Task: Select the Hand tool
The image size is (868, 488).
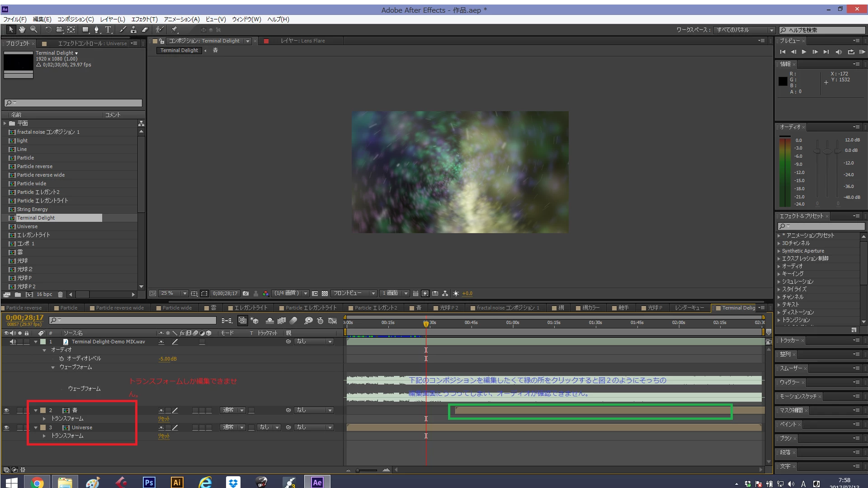Action: click(22, 30)
